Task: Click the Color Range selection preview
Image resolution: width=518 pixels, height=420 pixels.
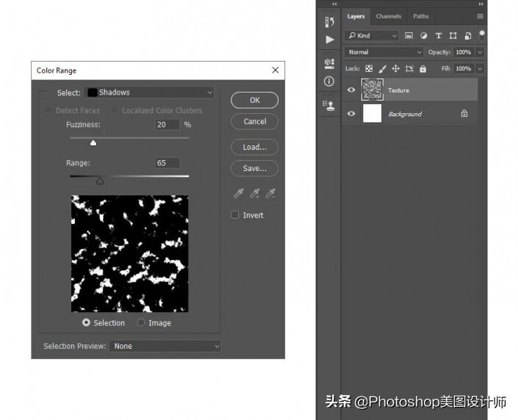Action: [129, 253]
